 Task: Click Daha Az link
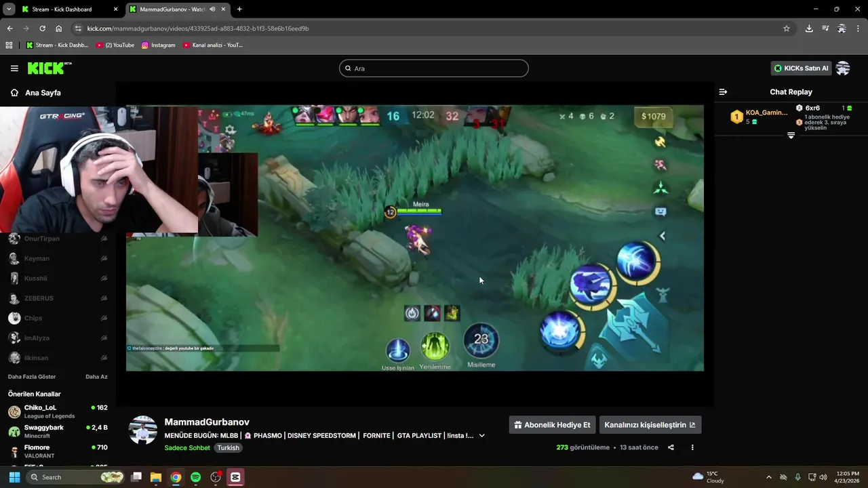[x=96, y=377]
